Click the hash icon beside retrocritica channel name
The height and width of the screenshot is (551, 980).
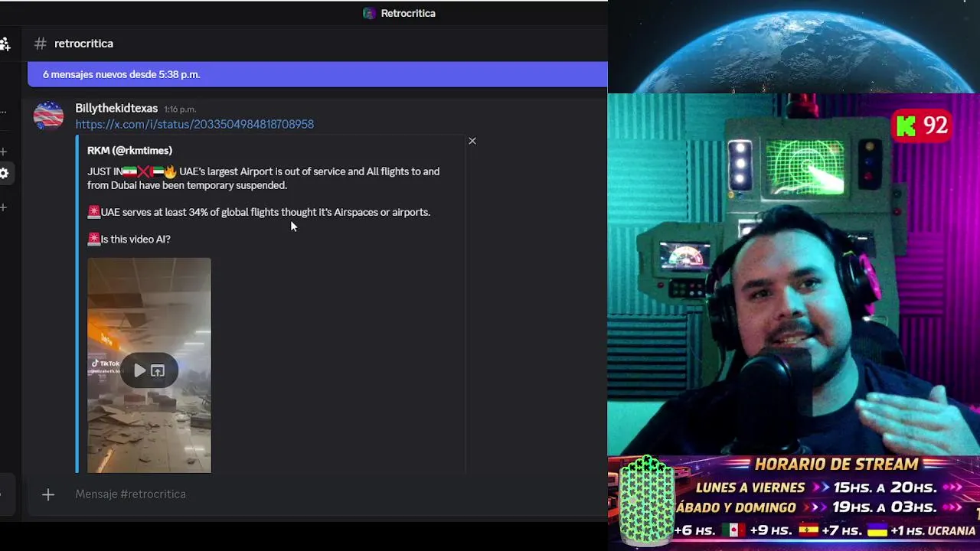tap(41, 44)
